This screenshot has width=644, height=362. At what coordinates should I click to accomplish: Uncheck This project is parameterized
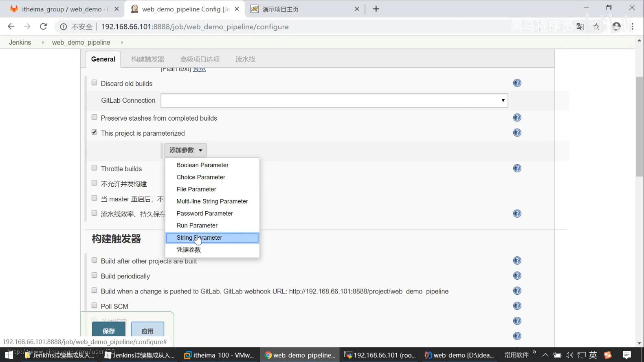coord(95,132)
